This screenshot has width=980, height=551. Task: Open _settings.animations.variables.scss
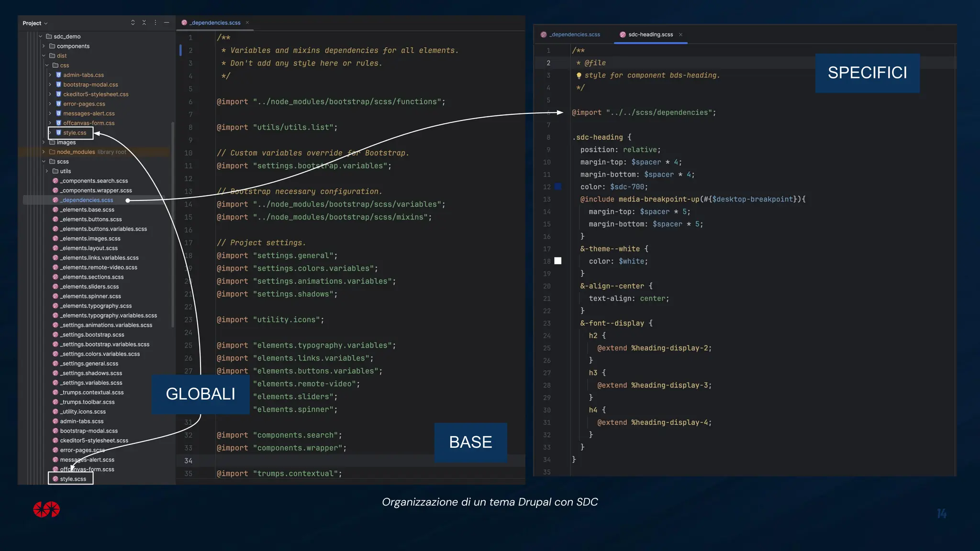(x=106, y=325)
